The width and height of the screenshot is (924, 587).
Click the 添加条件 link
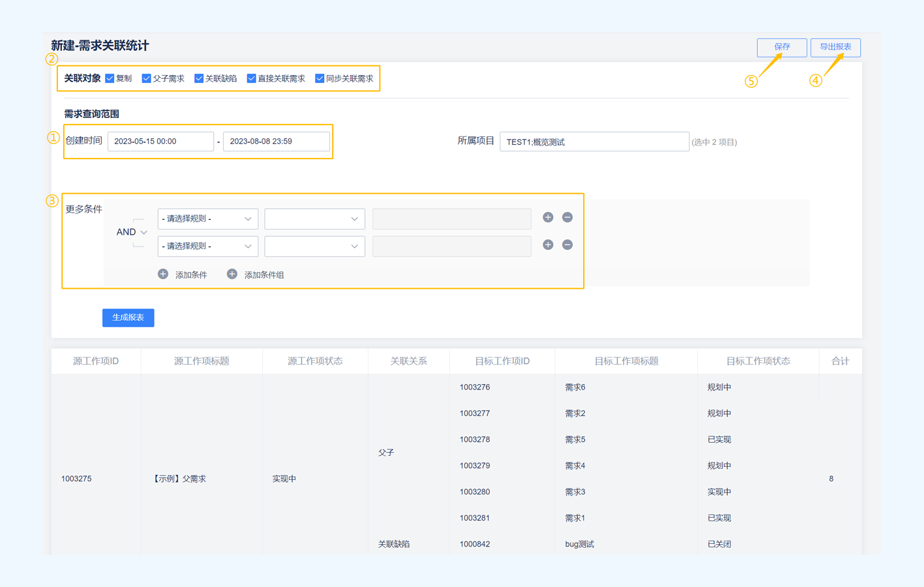pos(191,275)
